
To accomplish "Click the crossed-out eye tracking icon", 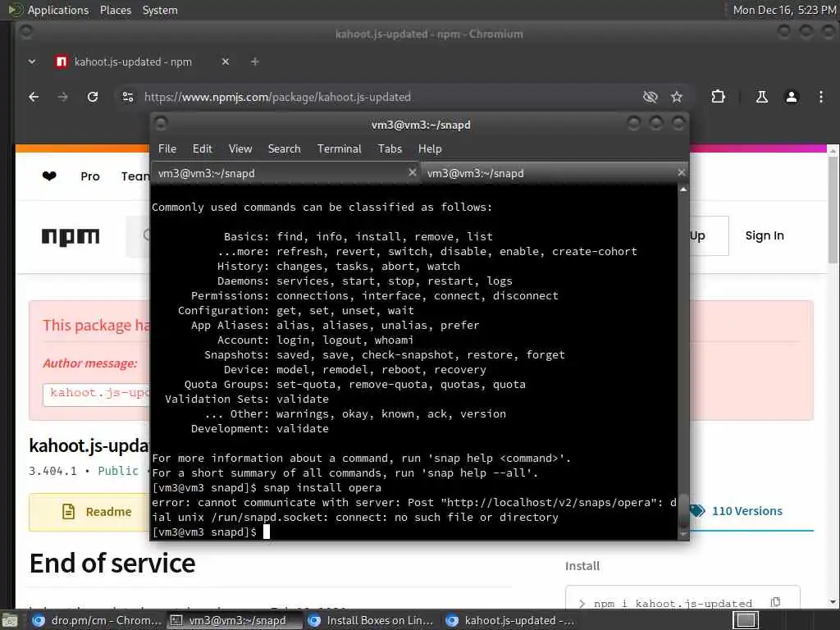I will pos(650,97).
